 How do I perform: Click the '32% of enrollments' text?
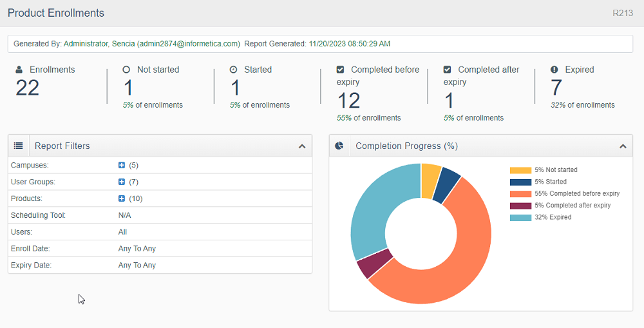coord(583,105)
